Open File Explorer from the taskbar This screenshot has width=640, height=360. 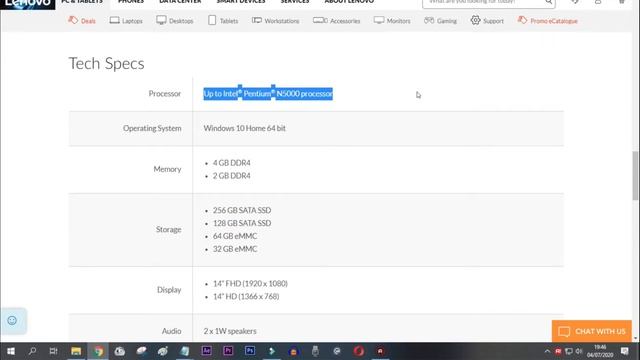click(76, 351)
